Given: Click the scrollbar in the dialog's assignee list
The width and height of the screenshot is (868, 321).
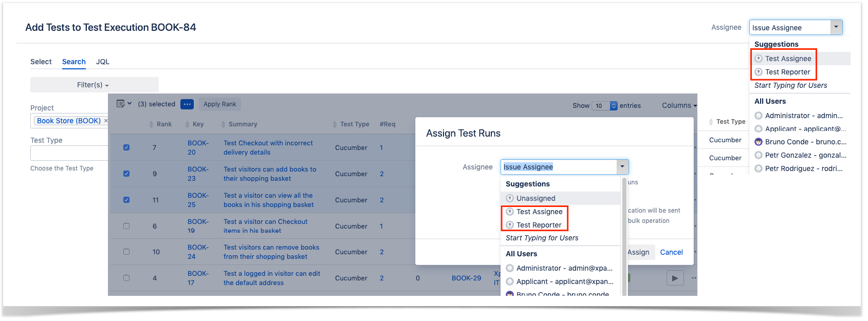Looking at the screenshot, I should tap(624, 236).
